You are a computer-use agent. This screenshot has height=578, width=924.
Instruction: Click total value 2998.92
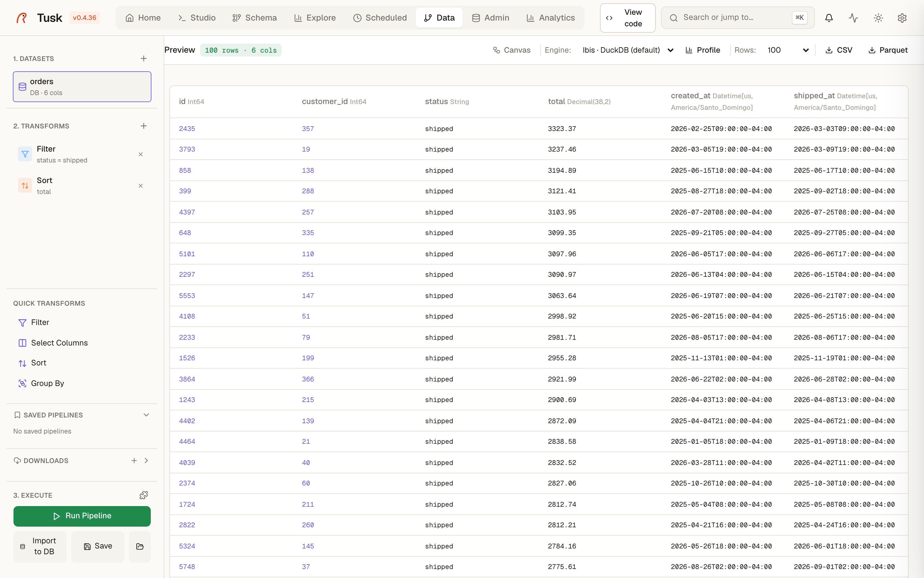(x=562, y=317)
